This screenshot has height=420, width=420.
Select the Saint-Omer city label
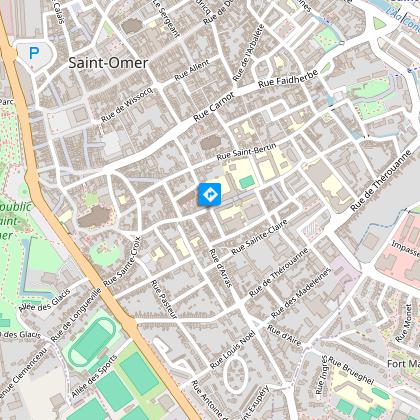tap(108, 63)
